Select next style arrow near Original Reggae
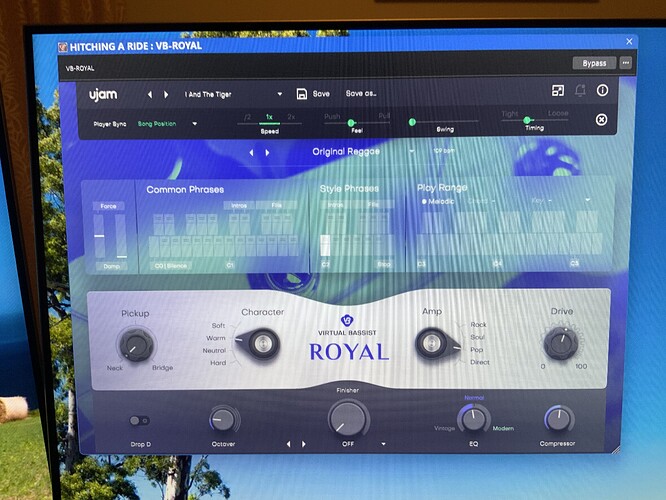 (x=267, y=153)
